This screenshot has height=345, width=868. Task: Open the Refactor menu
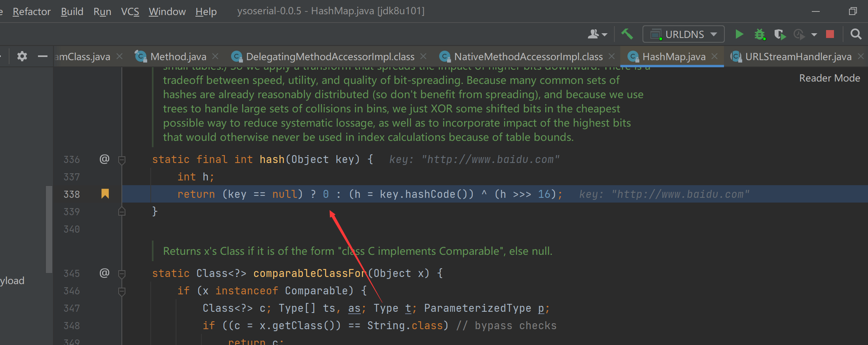point(32,11)
